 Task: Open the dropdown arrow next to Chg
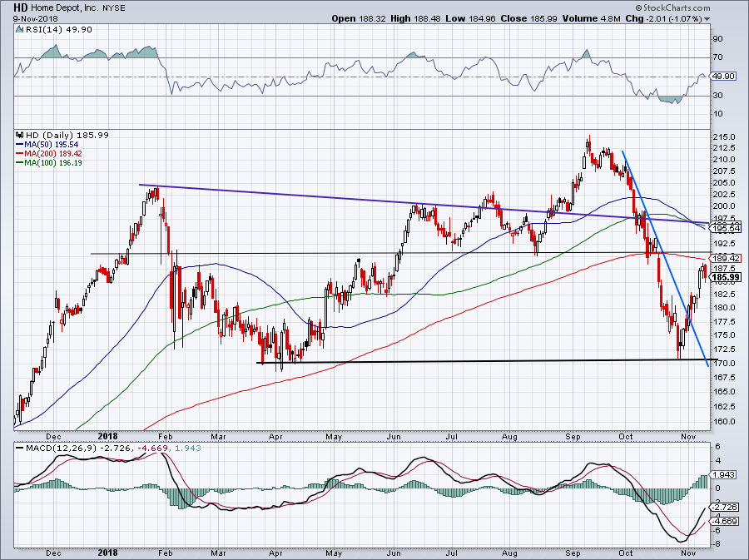[x=707, y=19]
